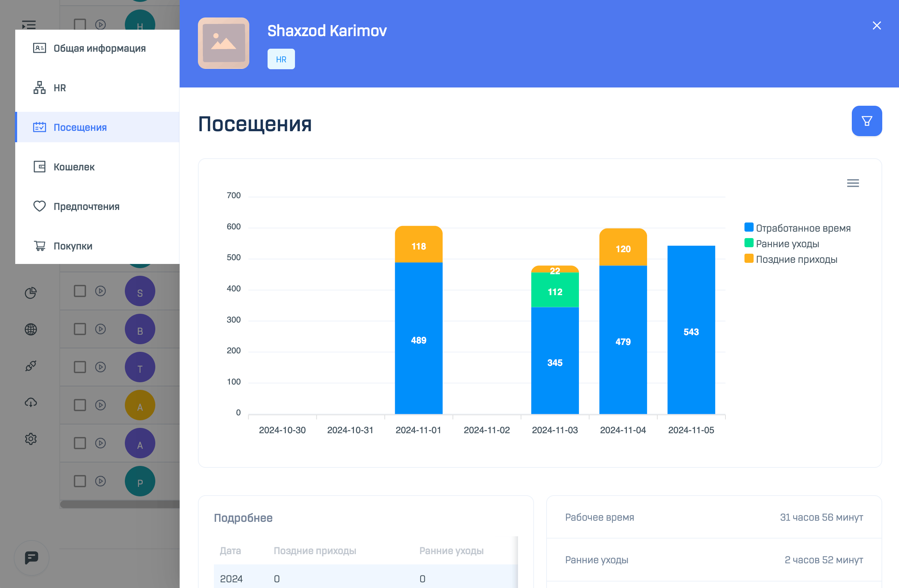Viewport: 899px width, 588px height.
Task: Open the cloud download icon in sidebar
Action: (31, 402)
